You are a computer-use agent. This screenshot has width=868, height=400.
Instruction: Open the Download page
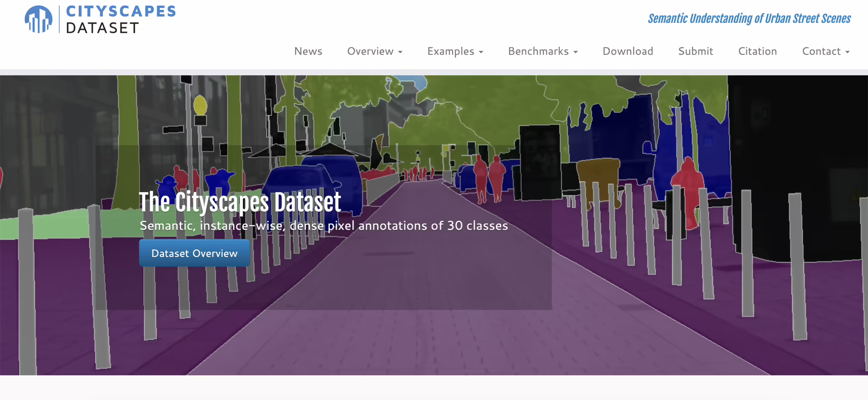pyautogui.click(x=628, y=51)
